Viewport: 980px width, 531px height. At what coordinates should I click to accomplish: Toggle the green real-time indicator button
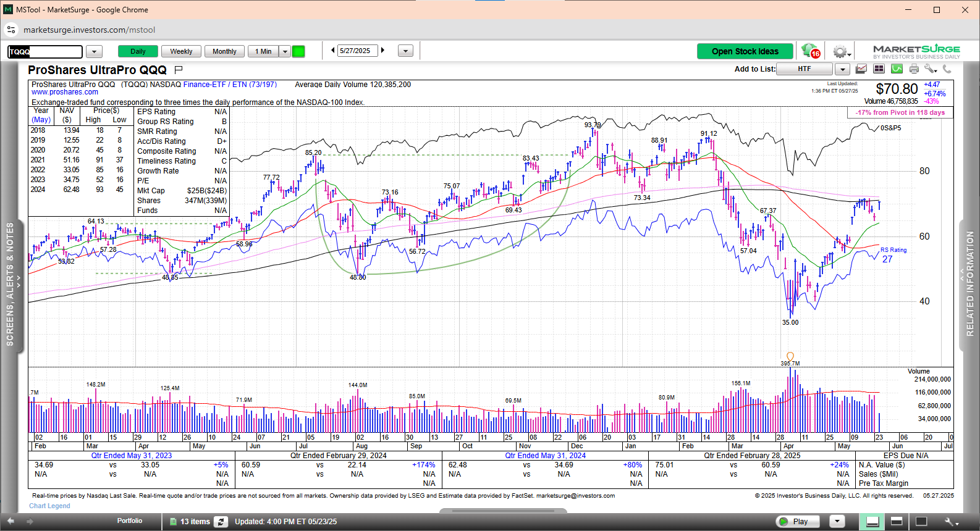click(298, 51)
